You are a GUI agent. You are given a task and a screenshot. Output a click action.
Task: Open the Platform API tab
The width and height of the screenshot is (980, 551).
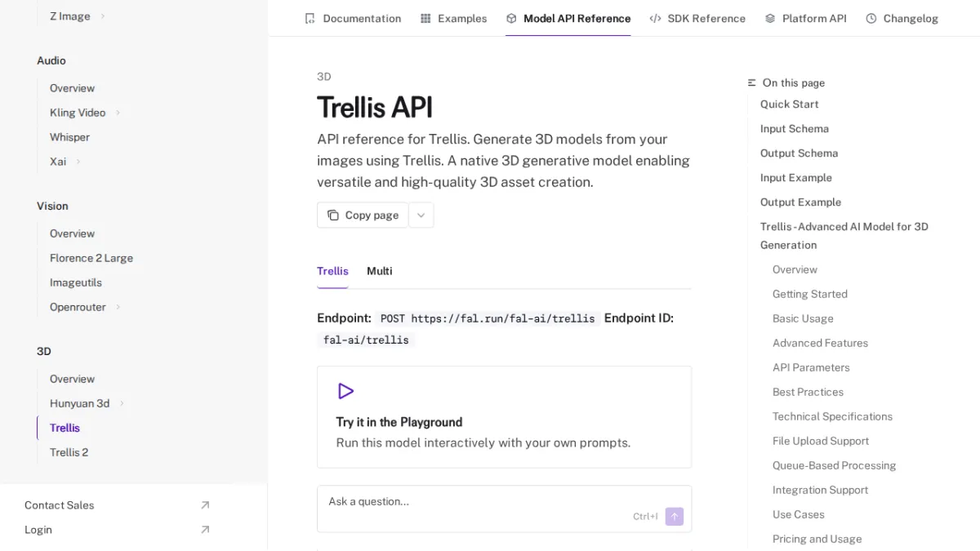[x=805, y=18]
